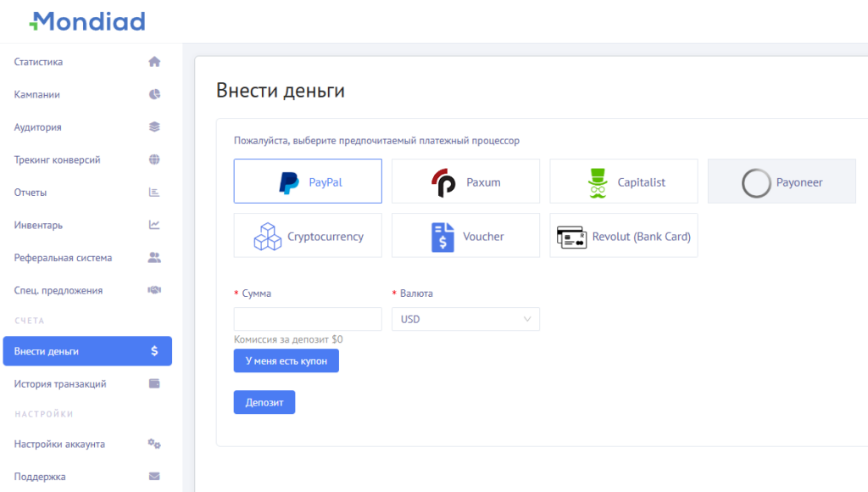This screenshot has height=492, width=868.
Task: Click the people icon beside Реферальная система
Action: (x=153, y=257)
